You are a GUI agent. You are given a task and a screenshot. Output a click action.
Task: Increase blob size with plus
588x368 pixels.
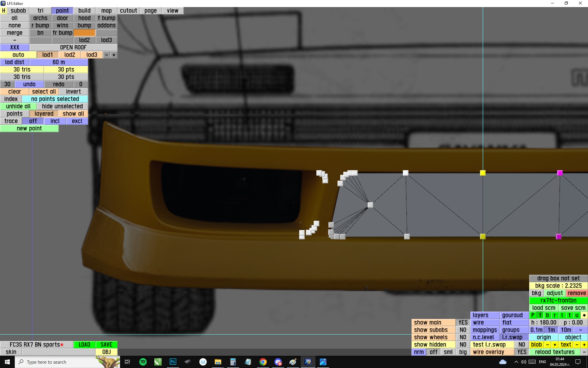point(555,345)
